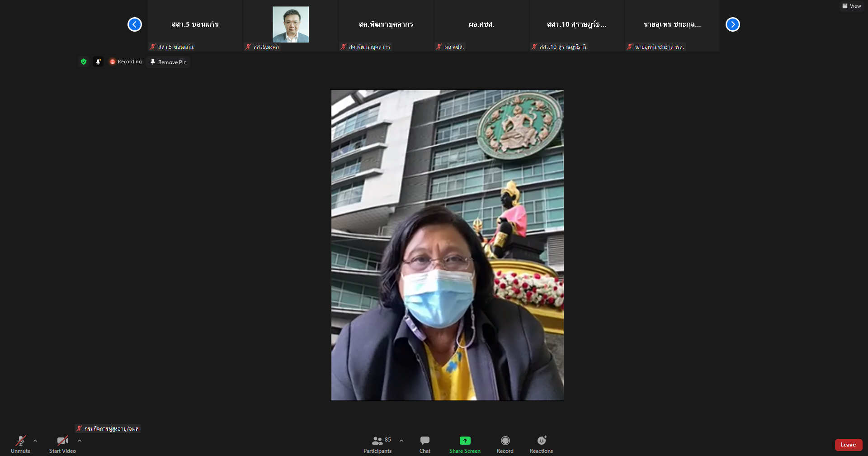Click the pinned speaker video
This screenshot has width=868, height=456.
click(447, 245)
